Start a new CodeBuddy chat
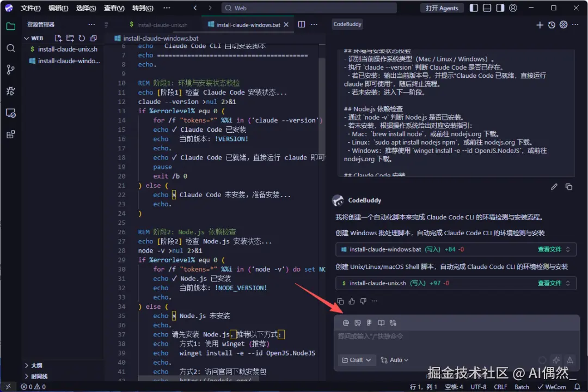Image resolution: width=588 pixels, height=392 pixels. pos(540,24)
